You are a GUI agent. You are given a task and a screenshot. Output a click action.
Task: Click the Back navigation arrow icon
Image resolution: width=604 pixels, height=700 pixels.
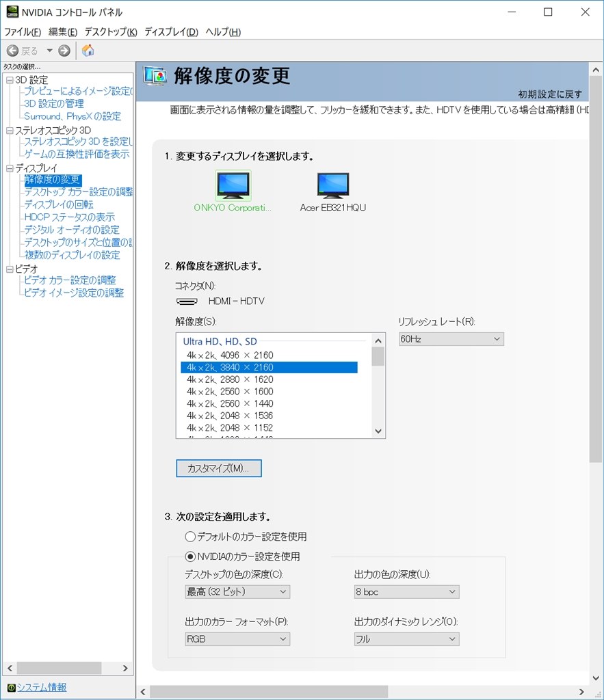[12, 51]
